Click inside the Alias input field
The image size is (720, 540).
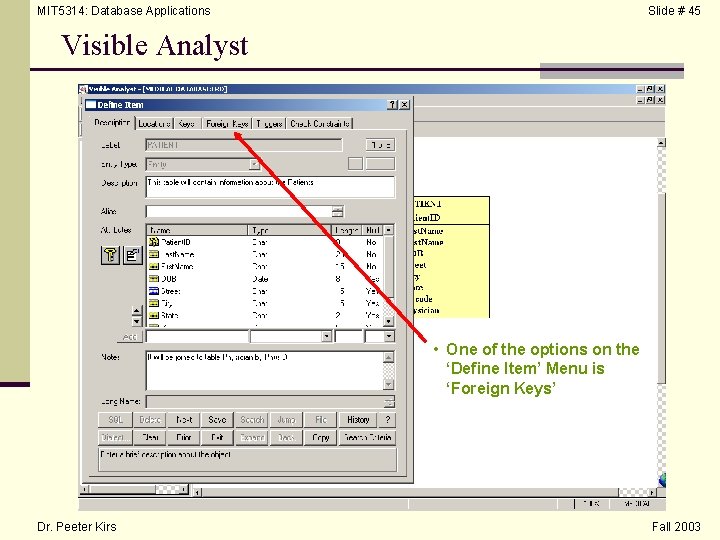239,211
